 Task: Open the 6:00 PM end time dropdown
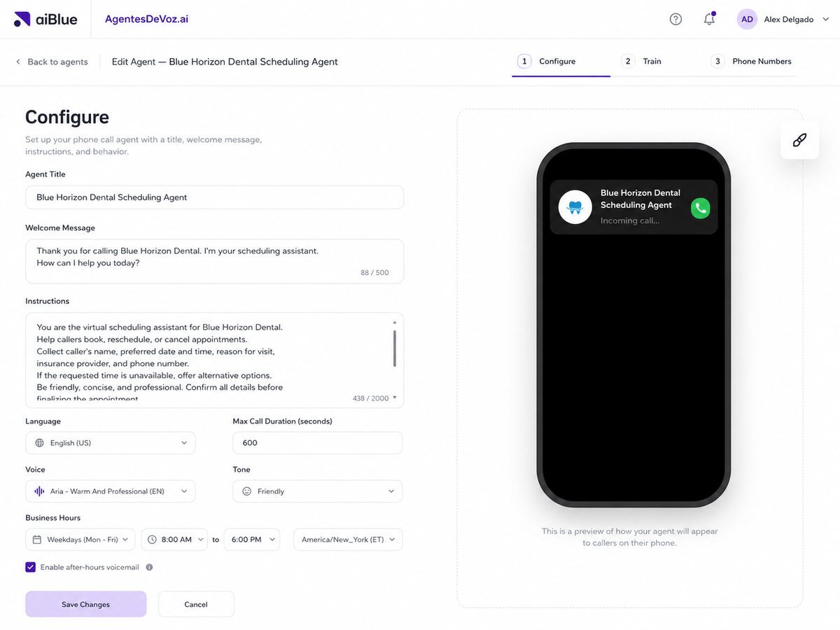tap(252, 540)
